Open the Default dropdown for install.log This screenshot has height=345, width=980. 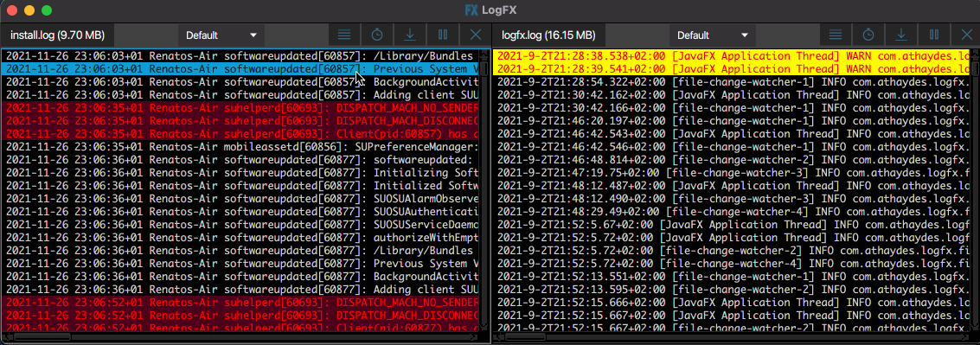[221, 35]
